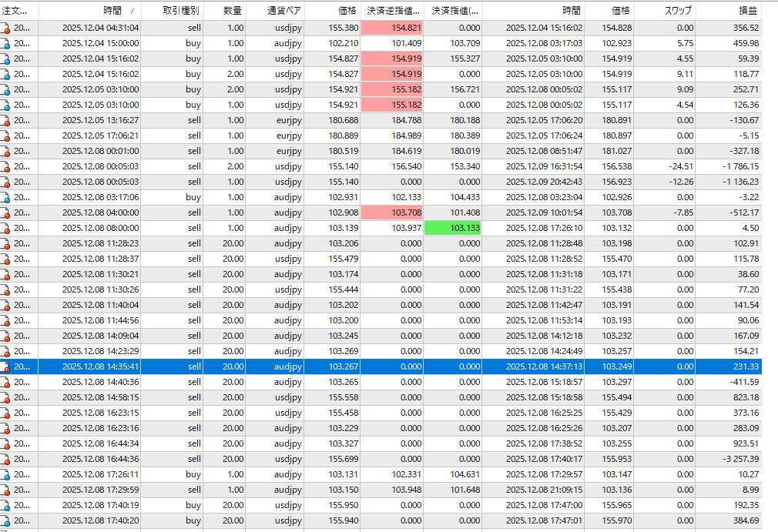This screenshot has height=532, width=778.
Task: Click the order icon of the 14:23:29 audjpy row
Action: coord(5,351)
